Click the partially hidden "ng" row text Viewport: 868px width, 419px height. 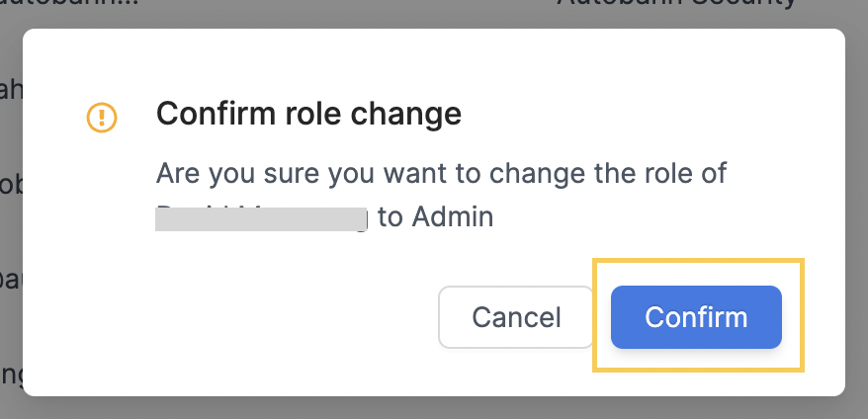pos(11,376)
